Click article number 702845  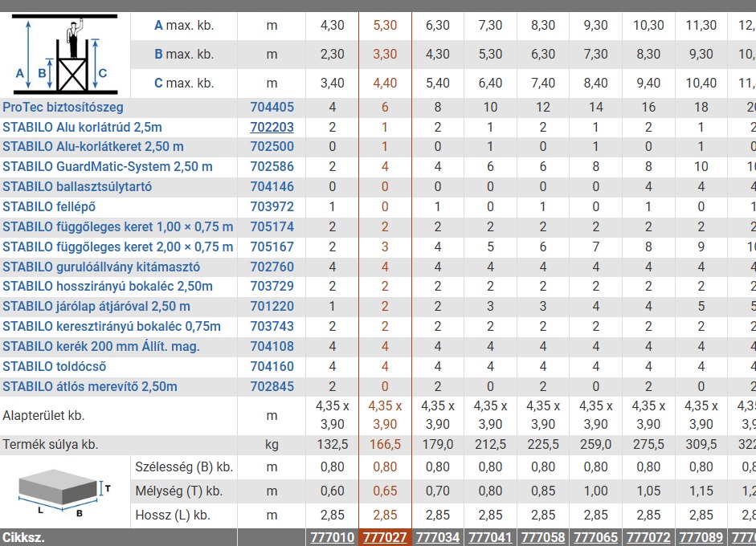click(x=272, y=386)
